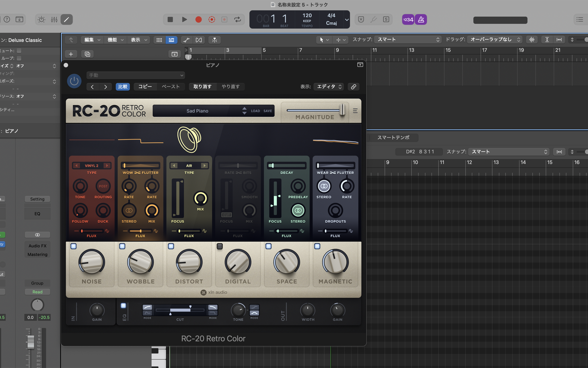Screen dimensions: 588x368
Task: Click the LOAD preset button
Action: (x=255, y=111)
